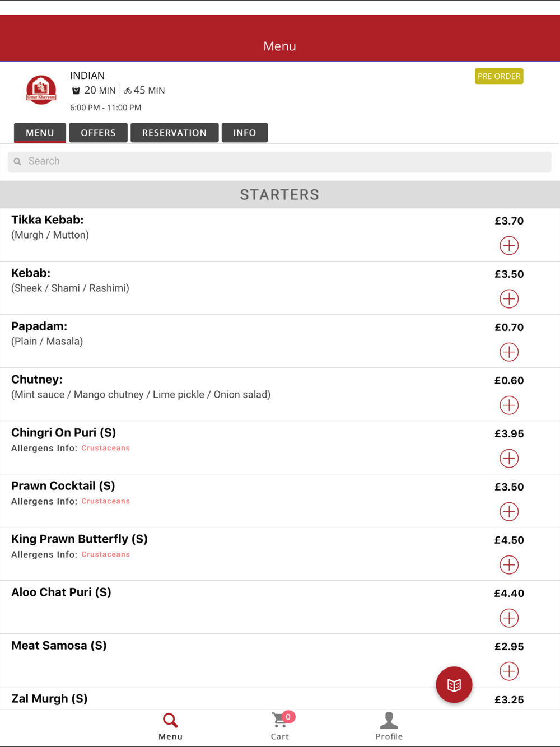Open the floating red menu book button
Viewport: 560px width, 747px height.
[x=454, y=684]
